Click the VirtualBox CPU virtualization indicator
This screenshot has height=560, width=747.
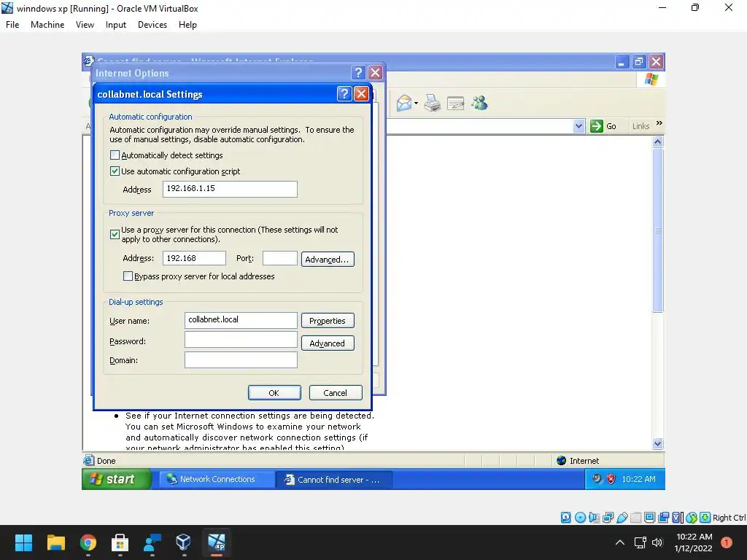pyautogui.click(x=678, y=518)
